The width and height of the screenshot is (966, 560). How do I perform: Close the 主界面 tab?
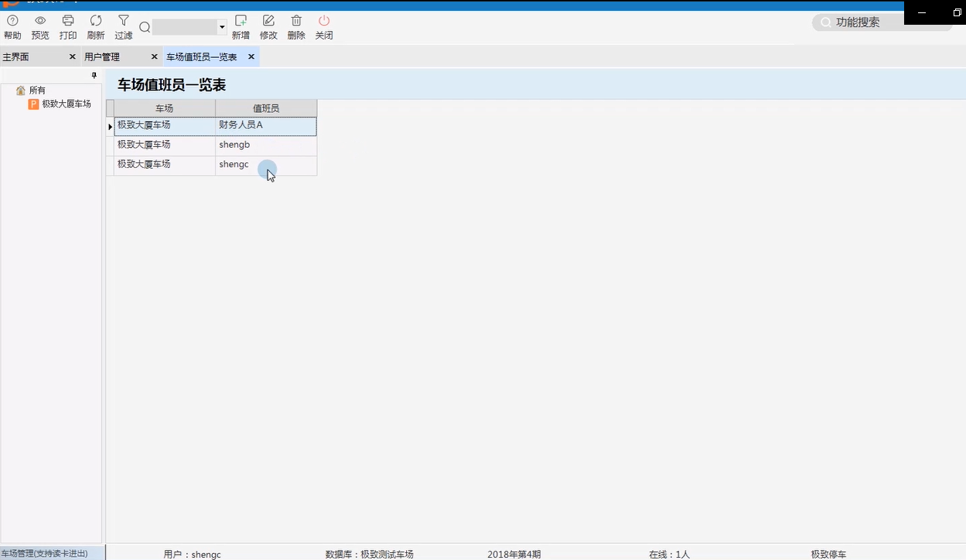[x=72, y=57]
